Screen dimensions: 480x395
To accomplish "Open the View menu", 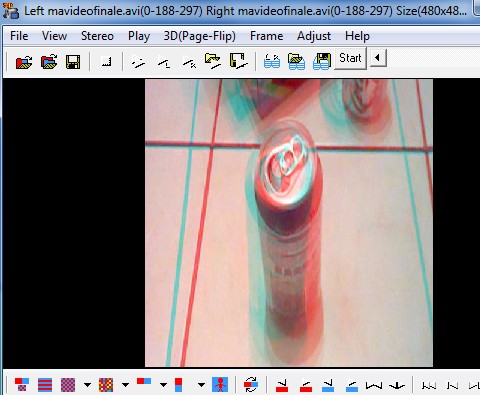I will point(54,36).
